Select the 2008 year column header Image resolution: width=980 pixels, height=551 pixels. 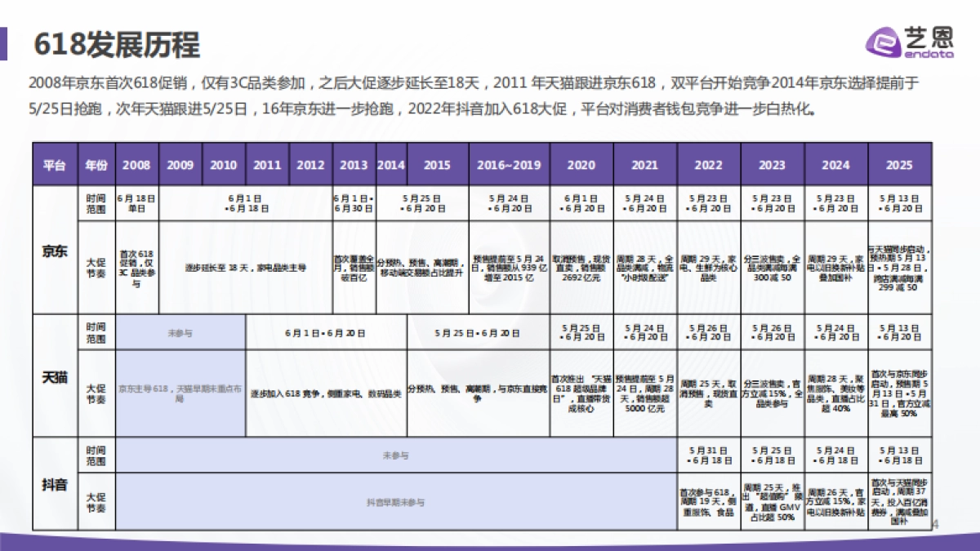coord(136,164)
